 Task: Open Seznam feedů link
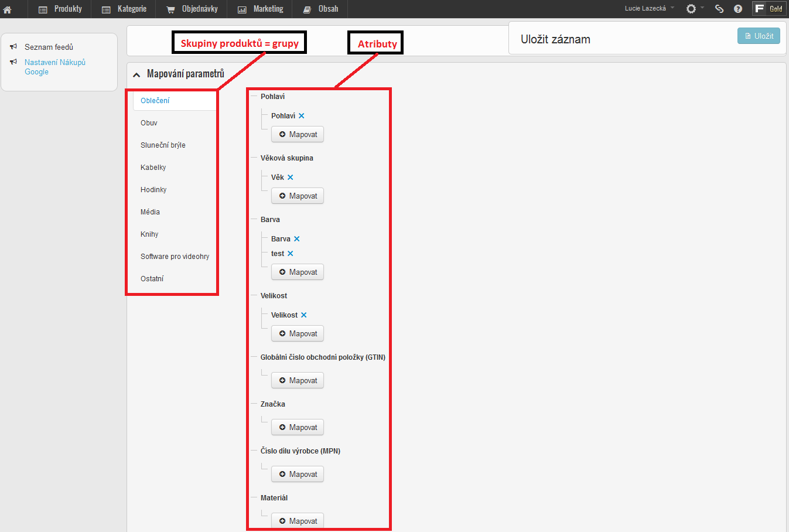[x=49, y=47]
